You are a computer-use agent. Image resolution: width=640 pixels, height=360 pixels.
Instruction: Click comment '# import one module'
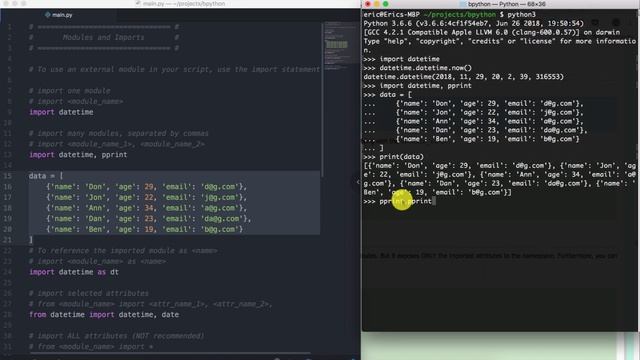69,91
